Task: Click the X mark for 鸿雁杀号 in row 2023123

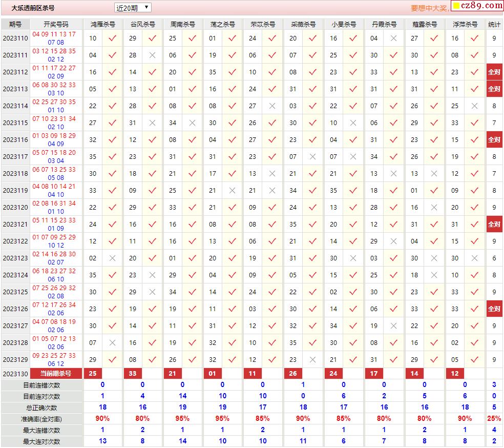Action: point(112,258)
